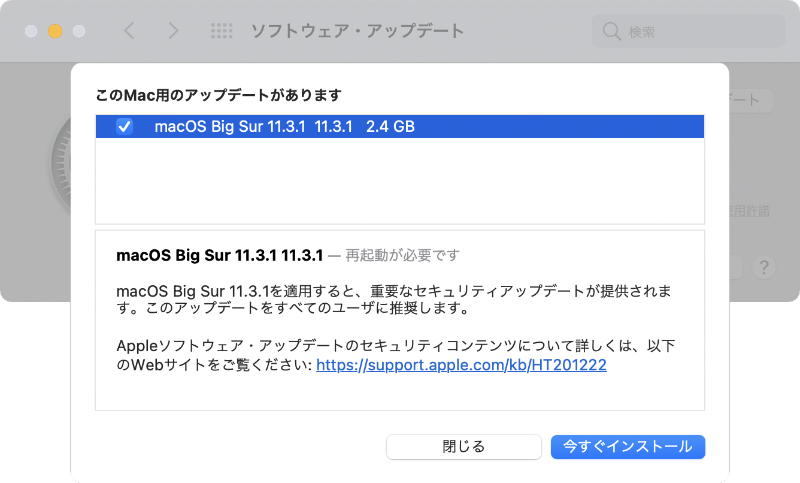800x483 pixels.
Task: Open the show-all preferences grid icon
Action: [x=222, y=31]
